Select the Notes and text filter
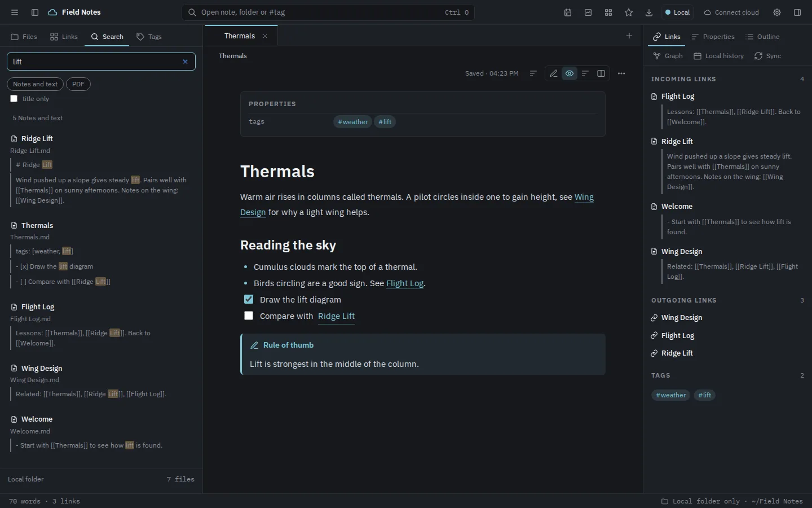 (x=35, y=84)
